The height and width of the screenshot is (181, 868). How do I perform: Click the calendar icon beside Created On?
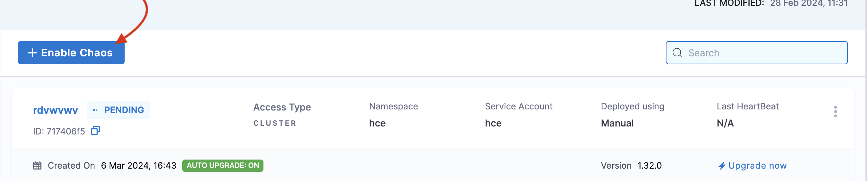(37, 166)
